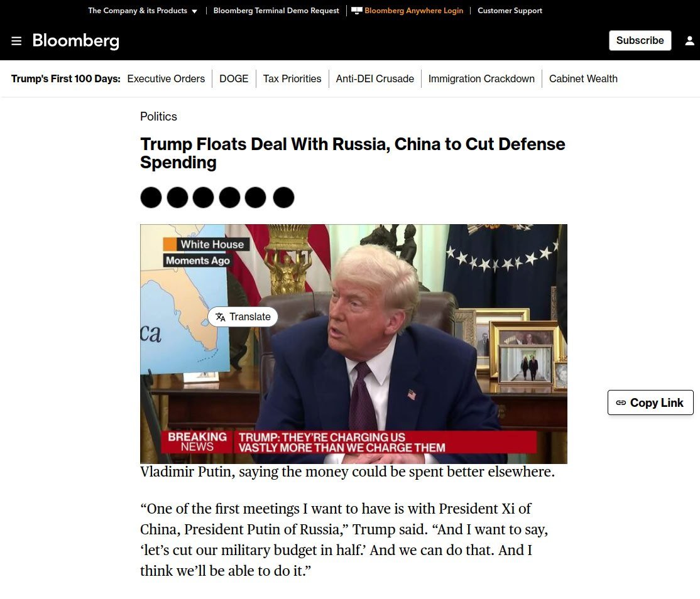Select the DOGE topic tab
The height and width of the screenshot is (599, 700).
(x=234, y=78)
